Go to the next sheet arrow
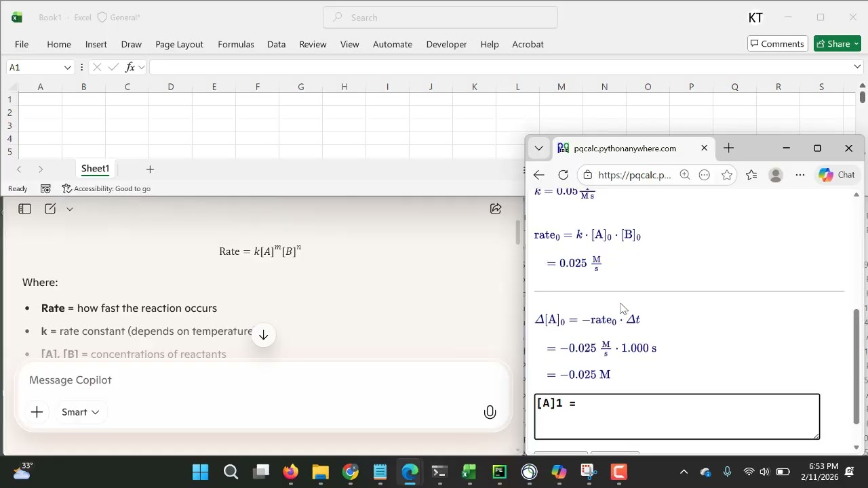868x488 pixels. [41, 169]
